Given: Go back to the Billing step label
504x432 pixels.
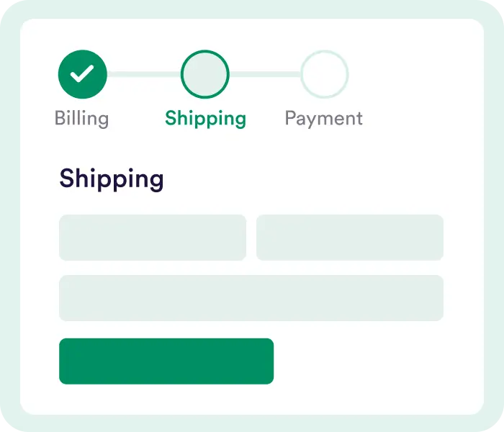Looking at the screenshot, I should [x=82, y=118].
